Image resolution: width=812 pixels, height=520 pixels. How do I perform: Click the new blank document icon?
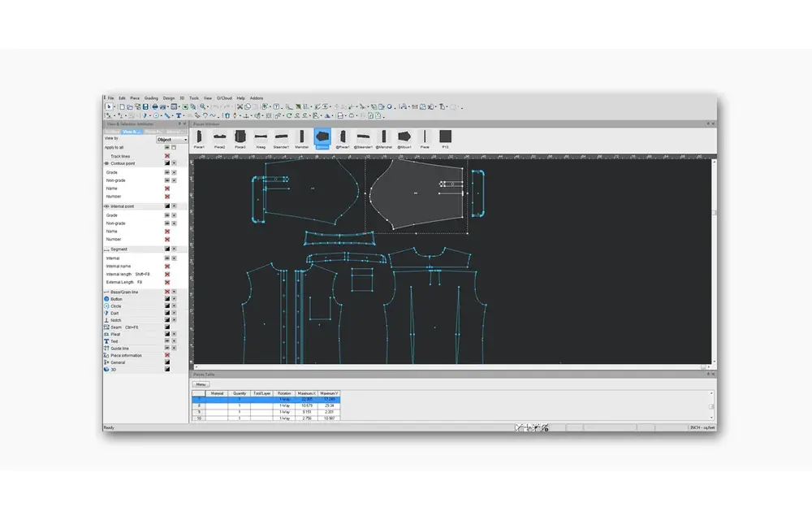point(123,106)
